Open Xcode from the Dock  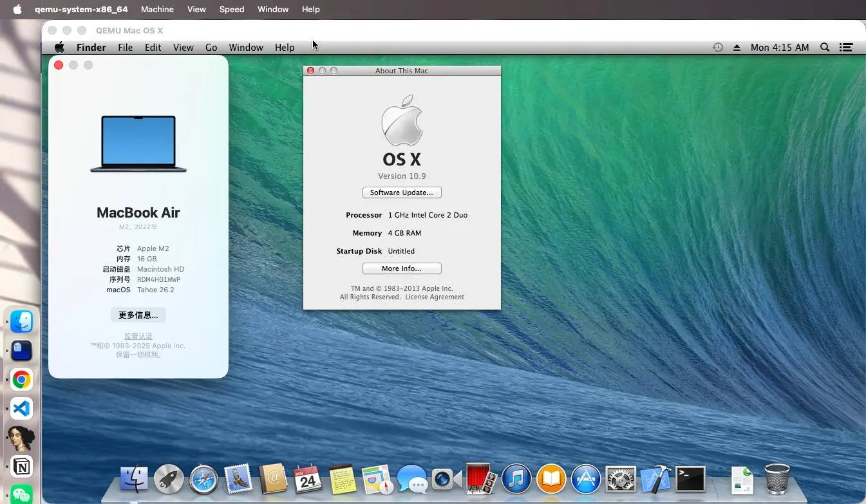655,479
